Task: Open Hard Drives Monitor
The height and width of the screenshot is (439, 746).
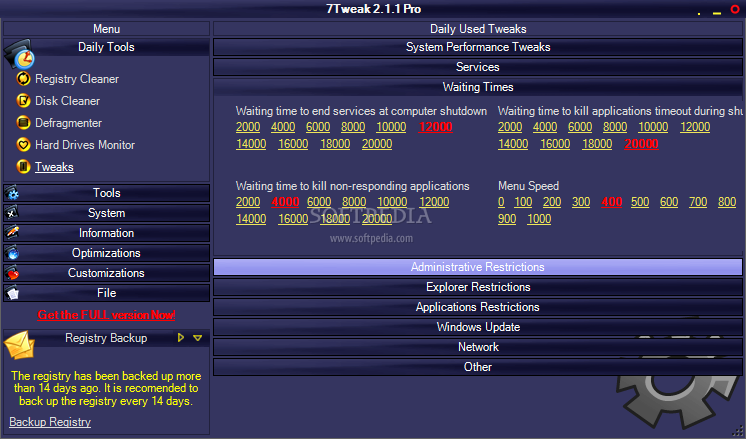Action: pos(85,145)
